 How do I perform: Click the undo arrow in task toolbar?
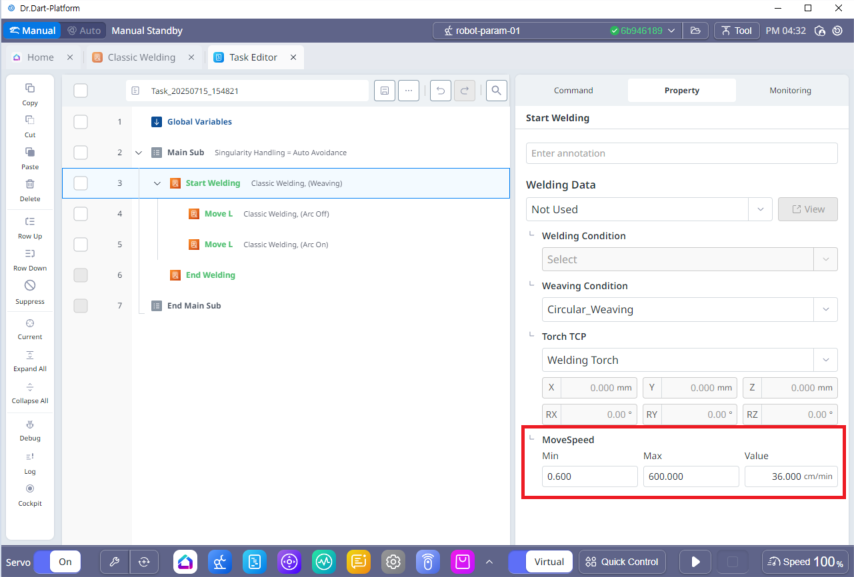[440, 91]
